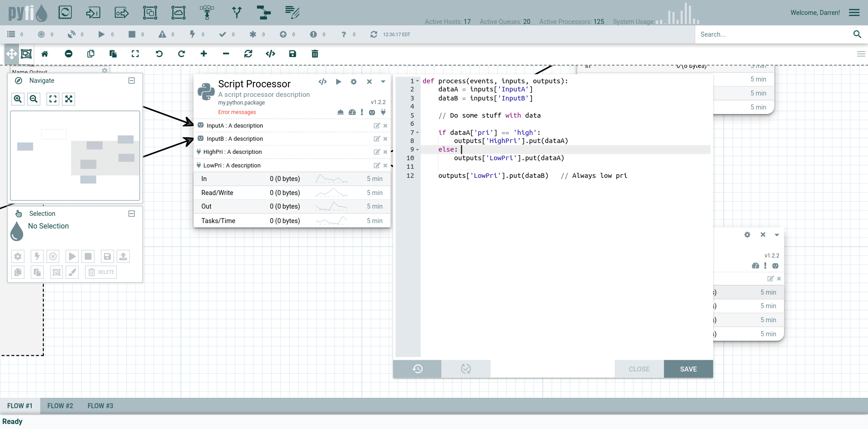Viewport: 868px width, 429px height.
Task: Fold code at line 9
Action: (x=417, y=149)
